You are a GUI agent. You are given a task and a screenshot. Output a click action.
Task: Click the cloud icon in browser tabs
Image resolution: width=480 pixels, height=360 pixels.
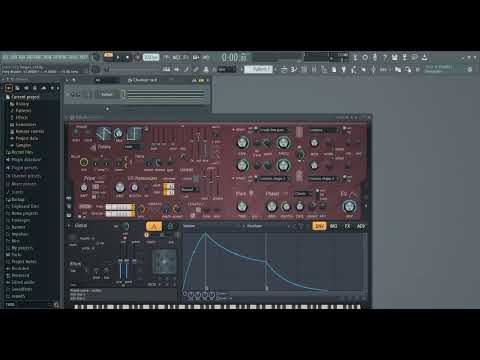(x=43, y=88)
